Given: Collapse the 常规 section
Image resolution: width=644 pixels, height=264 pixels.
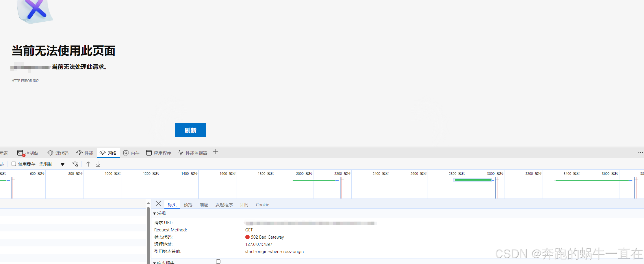Looking at the screenshot, I should 155,213.
